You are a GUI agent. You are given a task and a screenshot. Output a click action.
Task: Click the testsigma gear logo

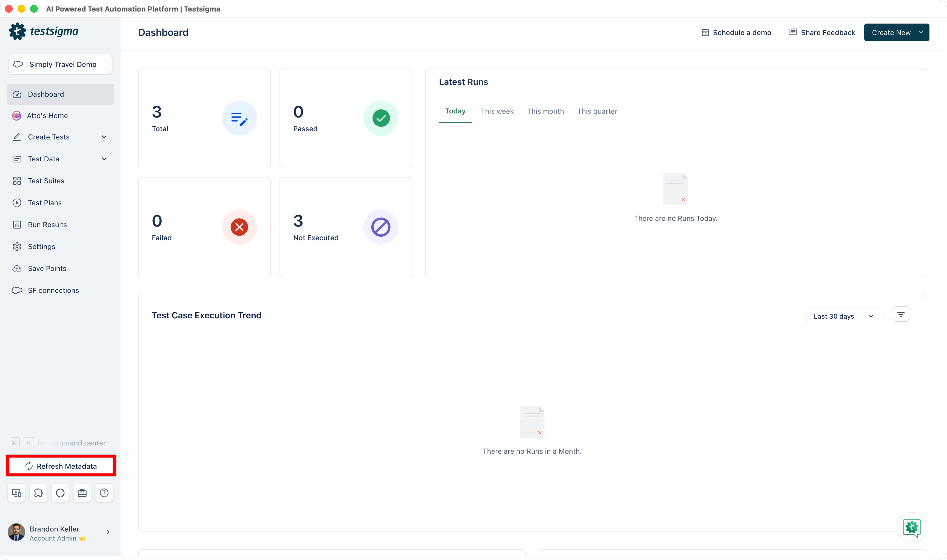pyautogui.click(x=17, y=31)
